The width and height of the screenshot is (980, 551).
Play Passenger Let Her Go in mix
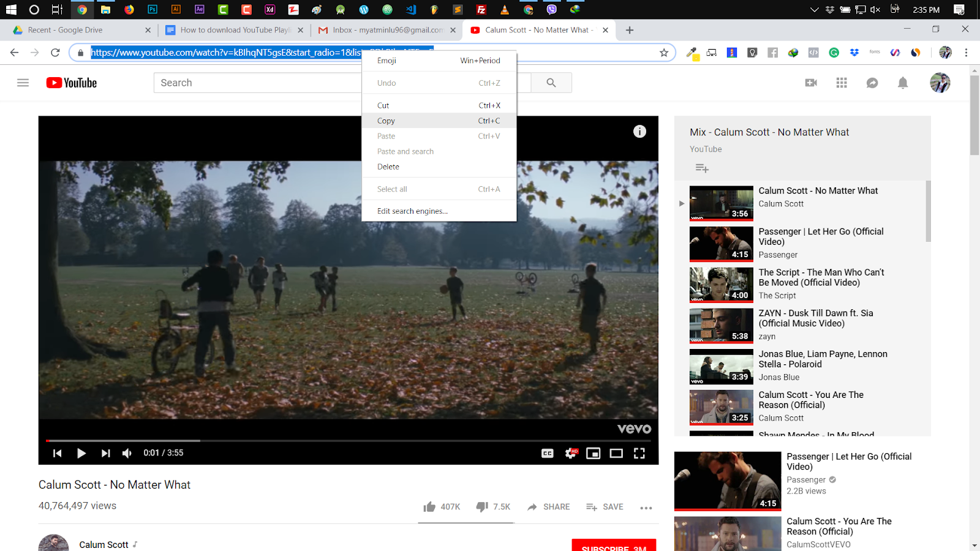[x=802, y=243]
